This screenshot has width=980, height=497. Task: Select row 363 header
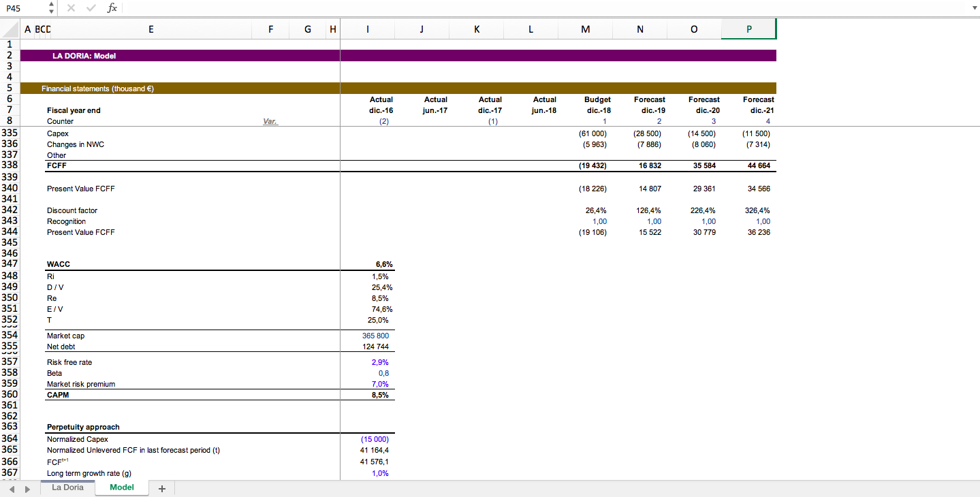[10, 427]
